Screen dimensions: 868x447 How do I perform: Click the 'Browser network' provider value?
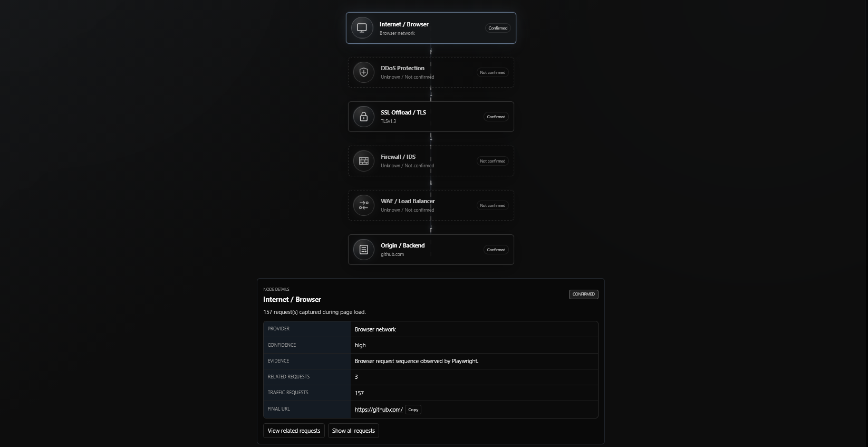tap(375, 329)
